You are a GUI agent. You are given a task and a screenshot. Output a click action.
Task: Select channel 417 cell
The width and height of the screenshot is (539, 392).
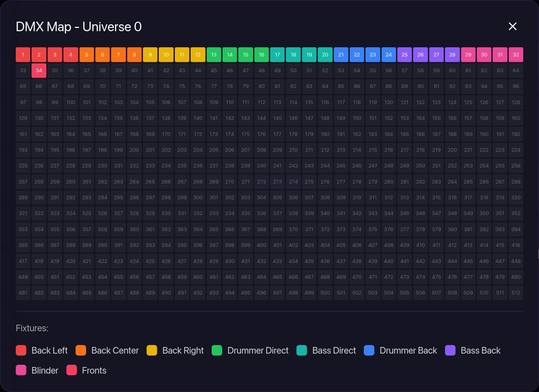(x=23, y=261)
